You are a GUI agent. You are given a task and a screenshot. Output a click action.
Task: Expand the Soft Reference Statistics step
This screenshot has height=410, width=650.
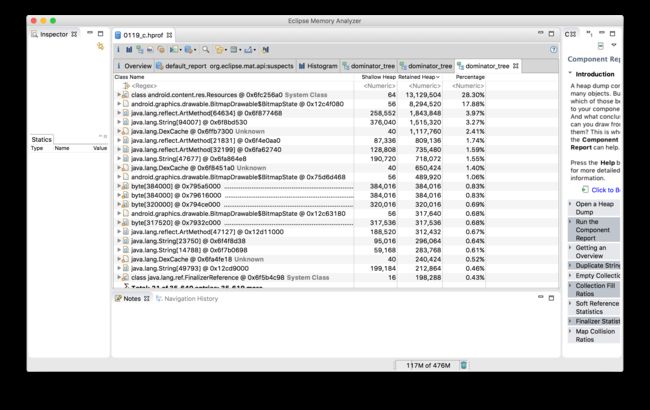(570, 303)
